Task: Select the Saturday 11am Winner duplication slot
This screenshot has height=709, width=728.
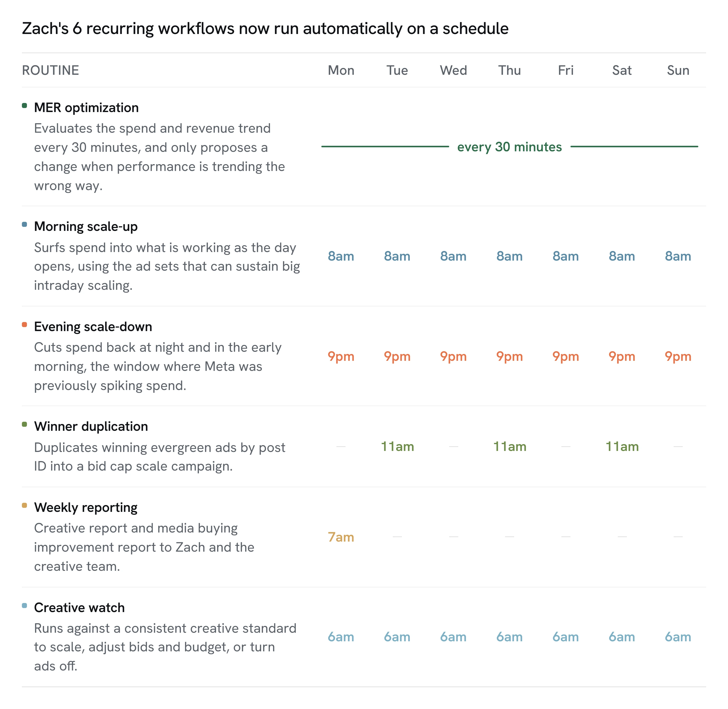Action: (622, 446)
